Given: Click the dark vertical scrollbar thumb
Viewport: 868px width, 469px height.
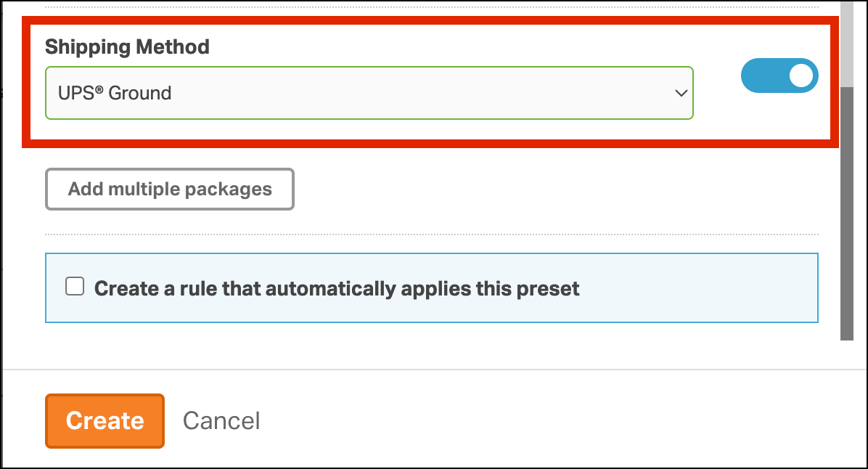Looking at the screenshot, I should tap(846, 211).
